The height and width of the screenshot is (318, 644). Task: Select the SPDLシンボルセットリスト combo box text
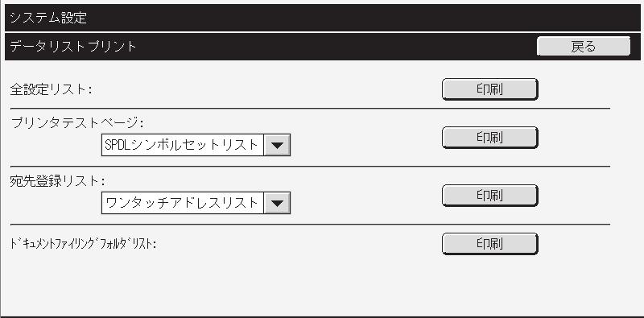click(182, 145)
